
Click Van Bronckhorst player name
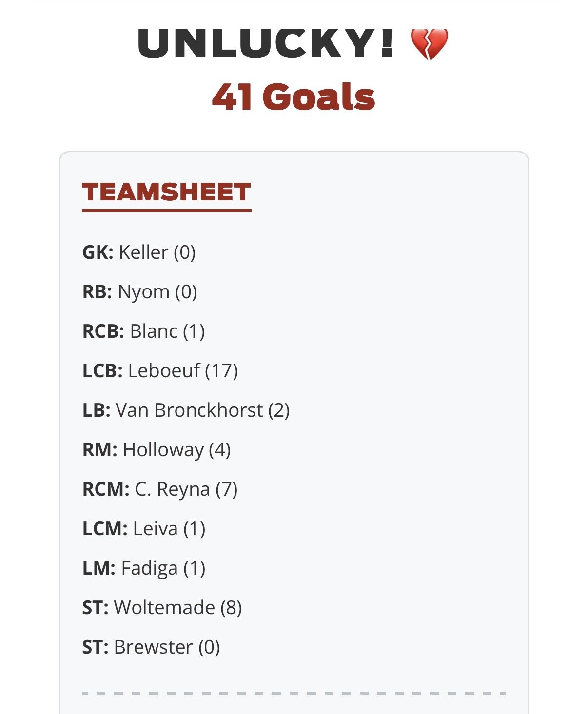[x=189, y=410]
